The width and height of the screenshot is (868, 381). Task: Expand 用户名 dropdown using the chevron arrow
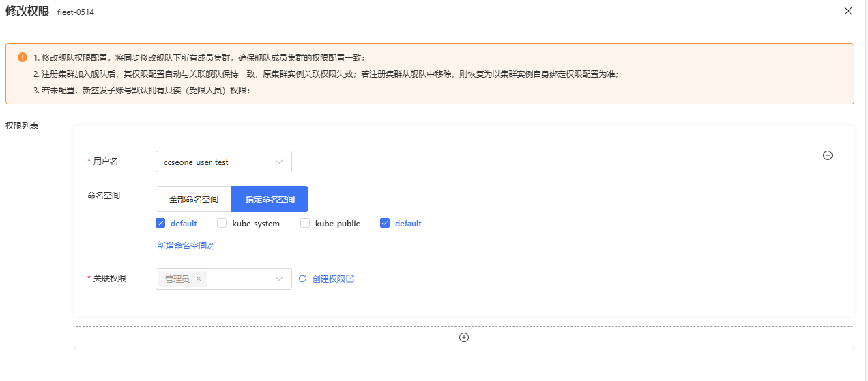(279, 162)
